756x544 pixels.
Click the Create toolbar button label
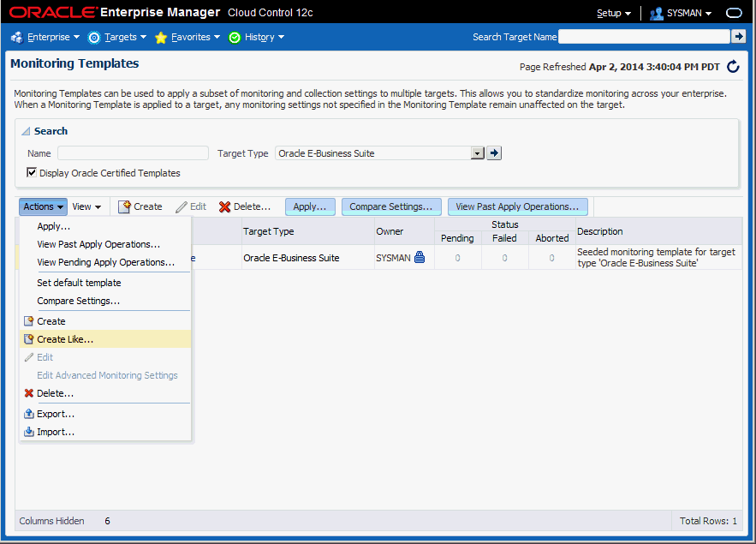147,206
